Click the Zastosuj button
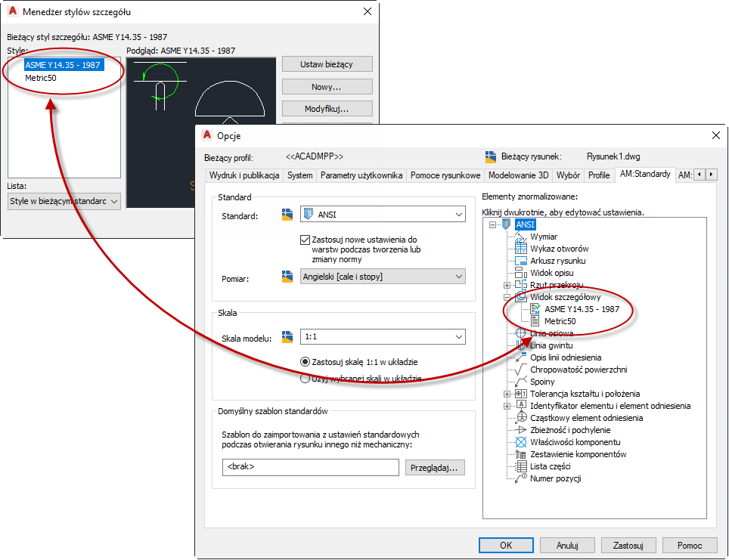Screen dimensions: 729x560 [628, 545]
